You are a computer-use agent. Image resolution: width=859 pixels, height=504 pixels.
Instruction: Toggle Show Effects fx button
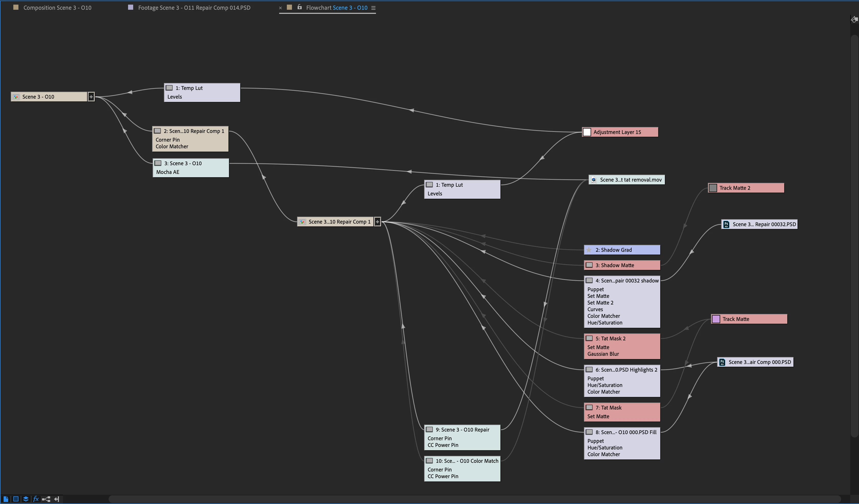coord(36,499)
